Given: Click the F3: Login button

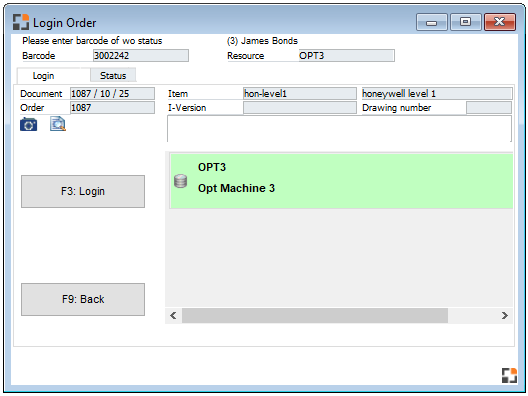Looking at the screenshot, I should click(83, 191).
